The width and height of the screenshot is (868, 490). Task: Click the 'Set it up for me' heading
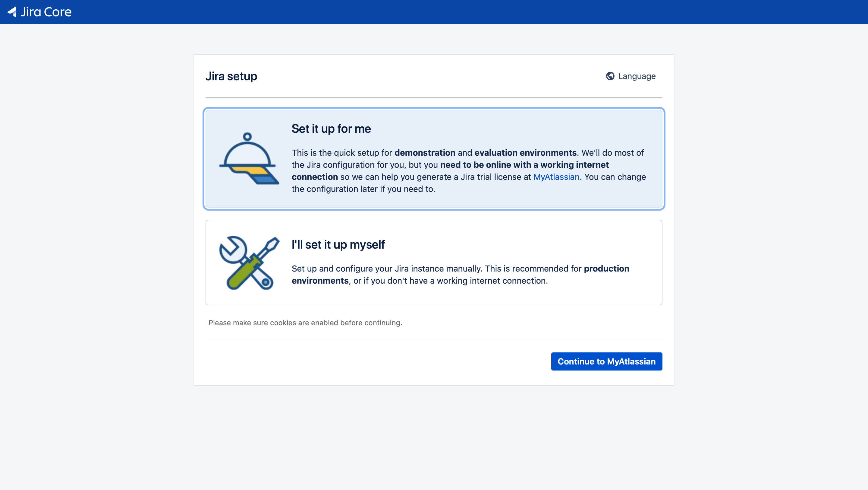pos(331,129)
